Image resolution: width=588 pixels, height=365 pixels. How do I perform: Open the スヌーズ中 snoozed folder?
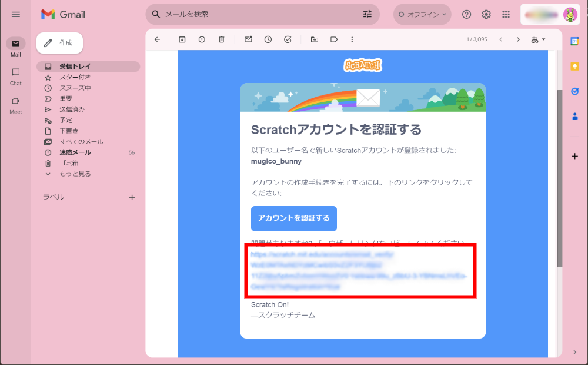88,88
